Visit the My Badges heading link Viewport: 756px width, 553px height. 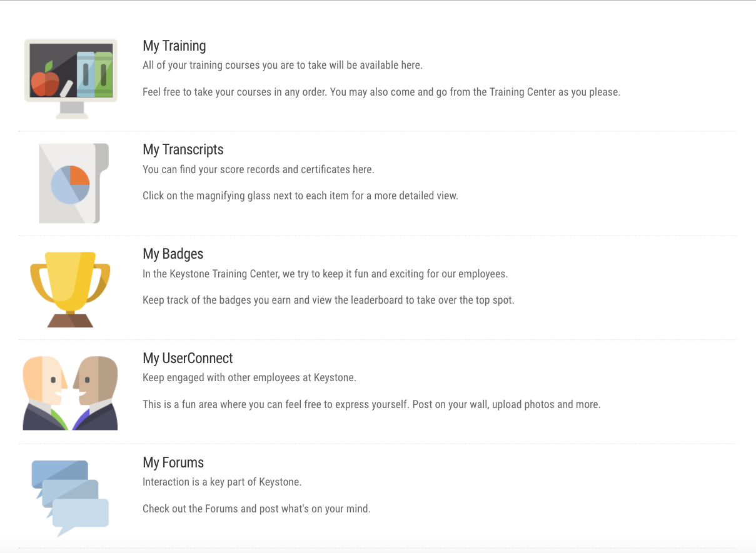point(173,254)
